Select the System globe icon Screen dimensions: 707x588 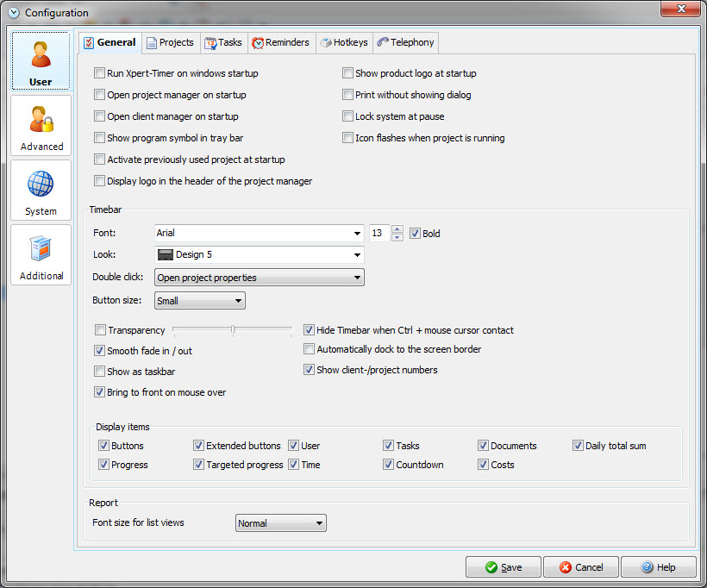point(41,185)
